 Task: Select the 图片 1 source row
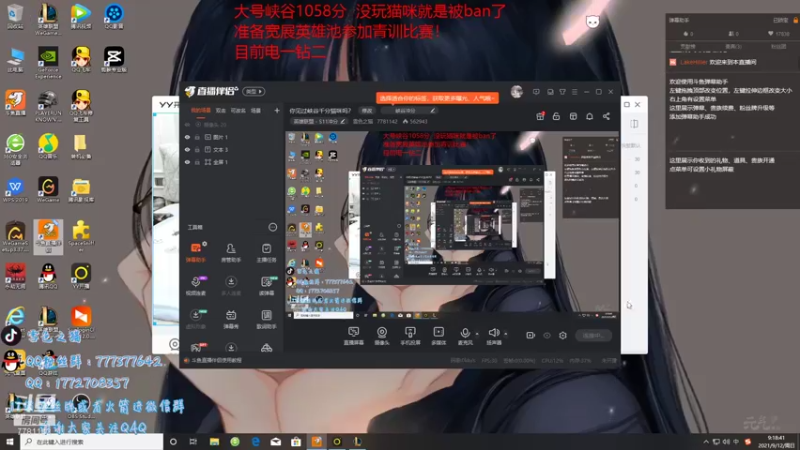[x=232, y=137]
